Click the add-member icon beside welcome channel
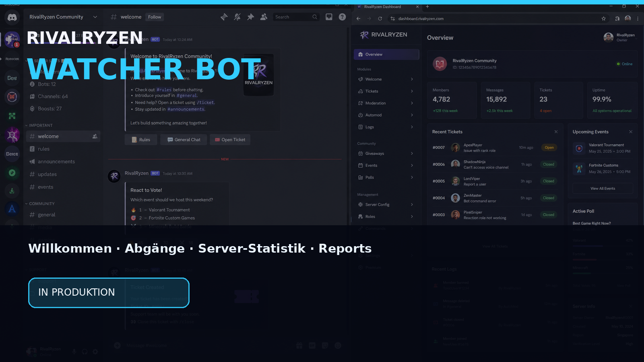 [x=95, y=136]
